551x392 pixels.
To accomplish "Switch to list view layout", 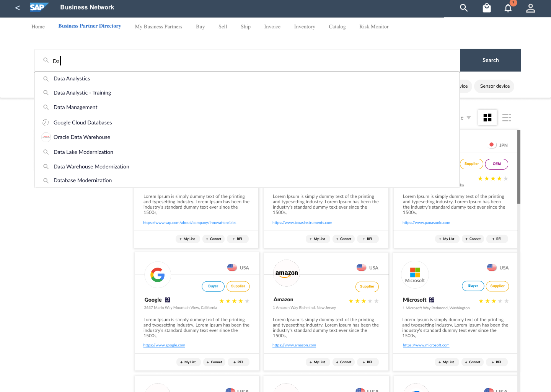I will [507, 118].
